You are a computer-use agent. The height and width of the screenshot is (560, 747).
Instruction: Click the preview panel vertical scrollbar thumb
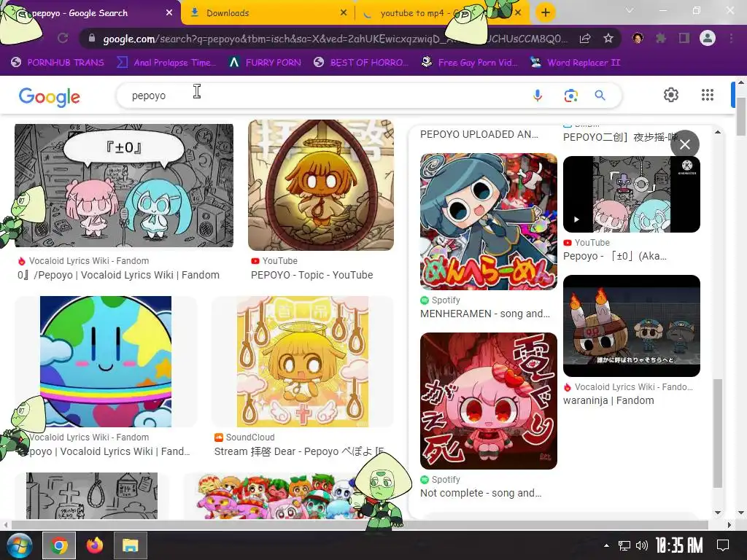[x=718, y=433]
